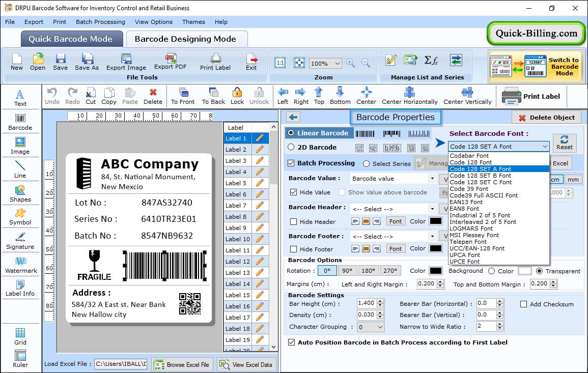Click the zoom in magnifier icon

point(351,63)
